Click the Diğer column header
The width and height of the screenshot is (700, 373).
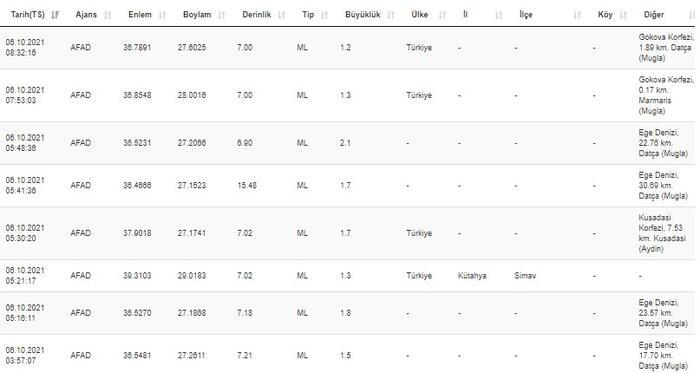tap(654, 15)
